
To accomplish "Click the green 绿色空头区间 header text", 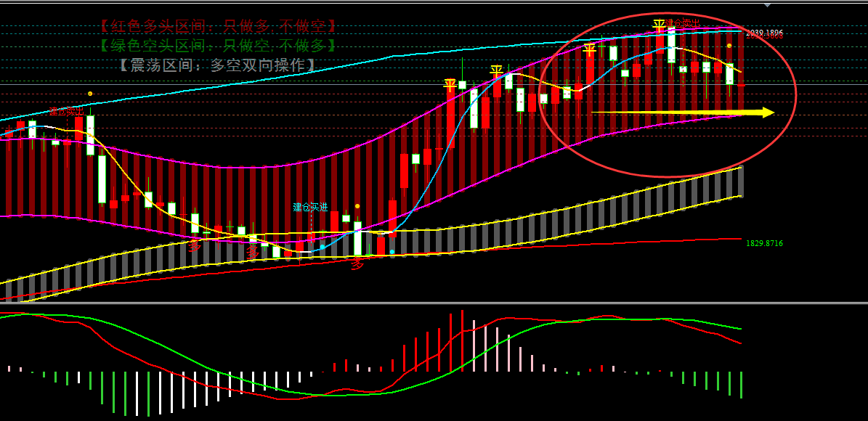I will point(219,45).
